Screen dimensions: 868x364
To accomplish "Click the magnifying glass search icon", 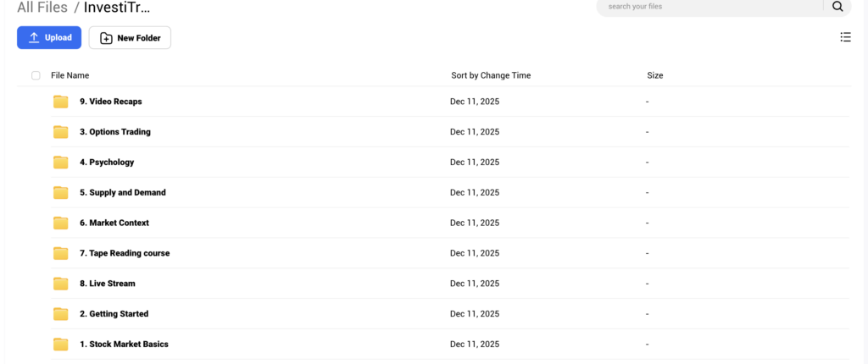I will tap(837, 7).
